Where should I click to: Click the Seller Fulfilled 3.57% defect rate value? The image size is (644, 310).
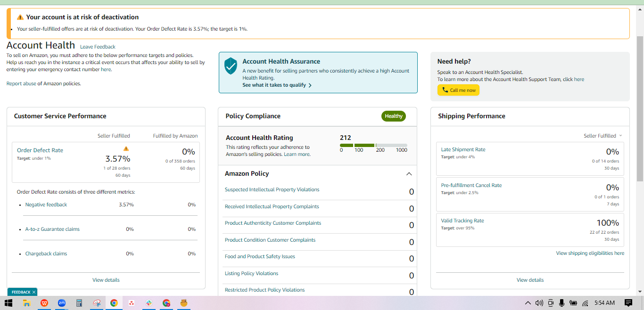(118, 159)
